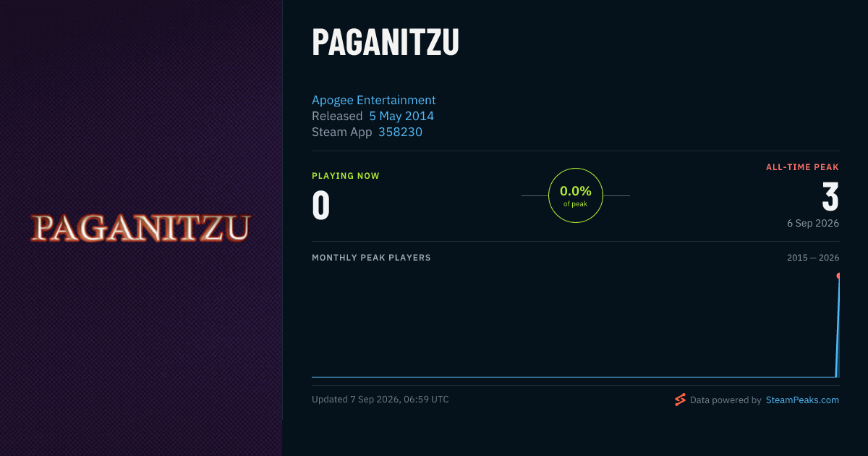Select the red peak marker on chart

(x=838, y=276)
